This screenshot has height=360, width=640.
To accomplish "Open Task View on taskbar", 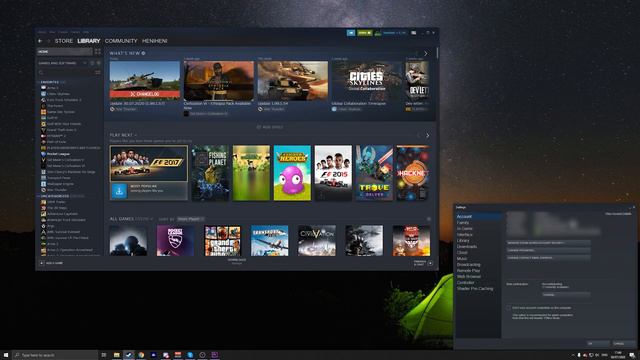I will tap(104, 355).
